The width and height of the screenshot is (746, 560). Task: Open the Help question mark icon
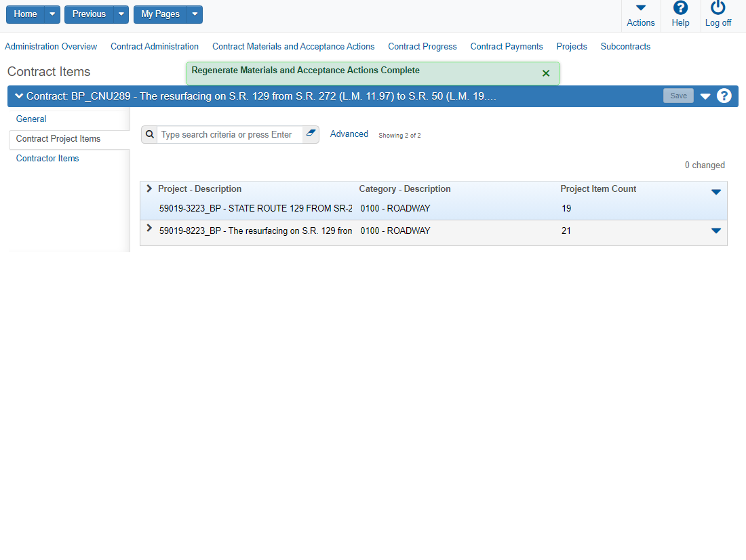(680, 8)
